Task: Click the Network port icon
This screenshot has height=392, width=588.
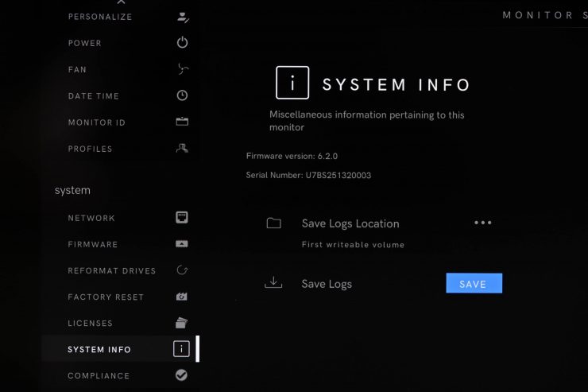Action: click(x=181, y=218)
